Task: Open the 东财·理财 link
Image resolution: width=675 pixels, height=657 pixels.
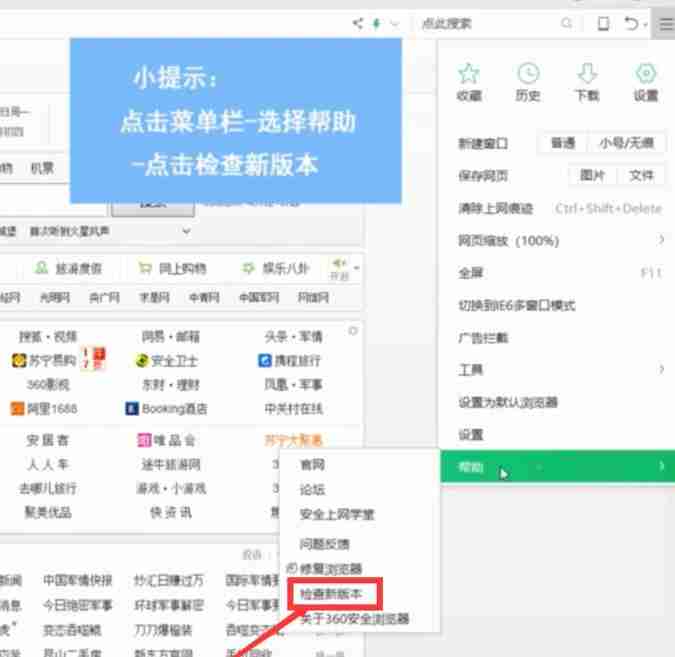Action: click(171, 384)
